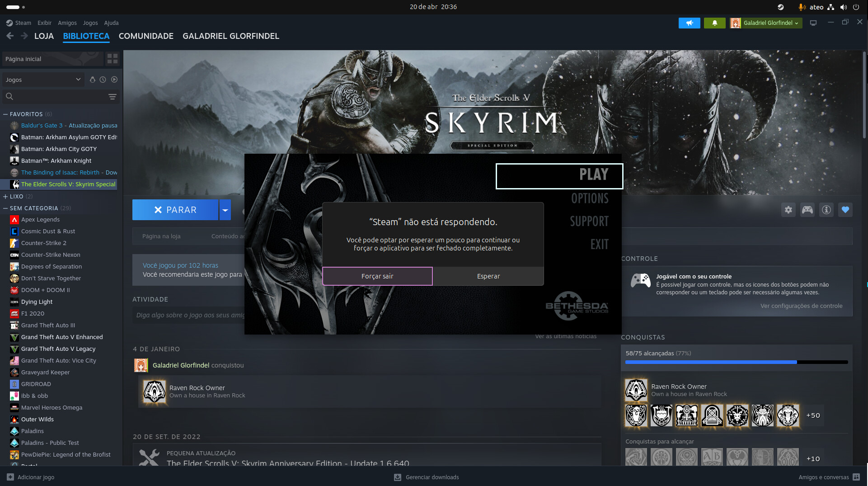Click Forçar sair in the not-responding dialog
Image resolution: width=868 pixels, height=486 pixels.
coord(377,276)
